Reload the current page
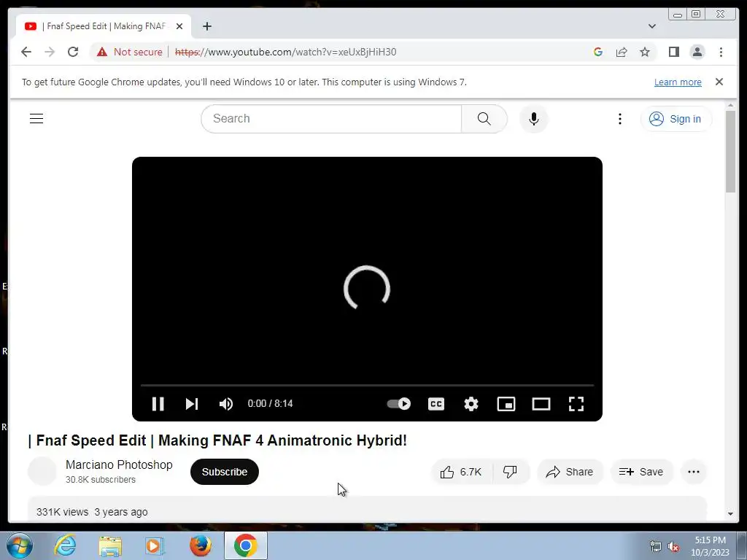Image resolution: width=747 pixels, height=560 pixels. pos(73,52)
